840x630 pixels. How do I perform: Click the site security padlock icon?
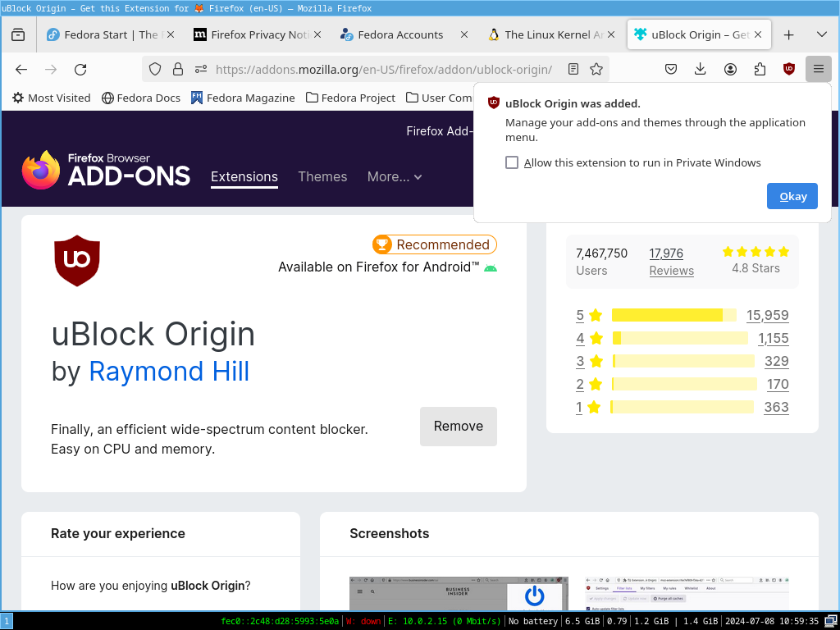178,69
